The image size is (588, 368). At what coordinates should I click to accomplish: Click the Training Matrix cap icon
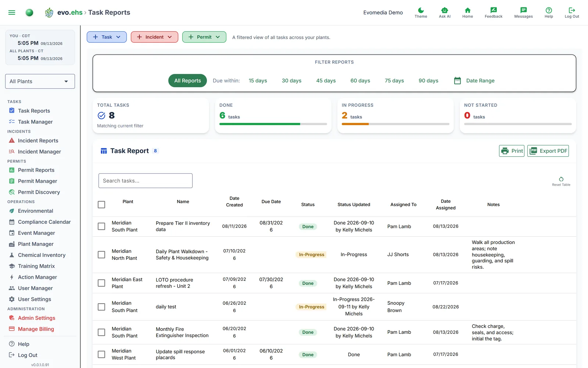coord(12,266)
